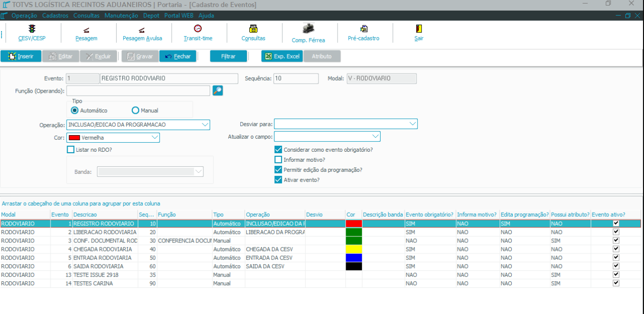Click the Exp. Excel button
Image resolution: width=644 pixels, height=314 pixels.
(x=282, y=56)
